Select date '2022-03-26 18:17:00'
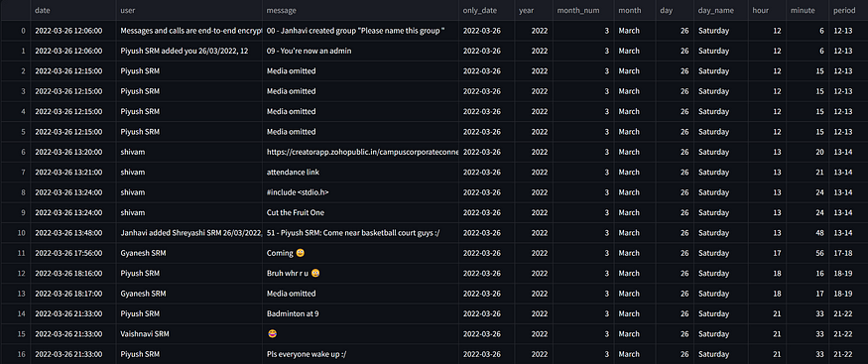 coord(73,294)
